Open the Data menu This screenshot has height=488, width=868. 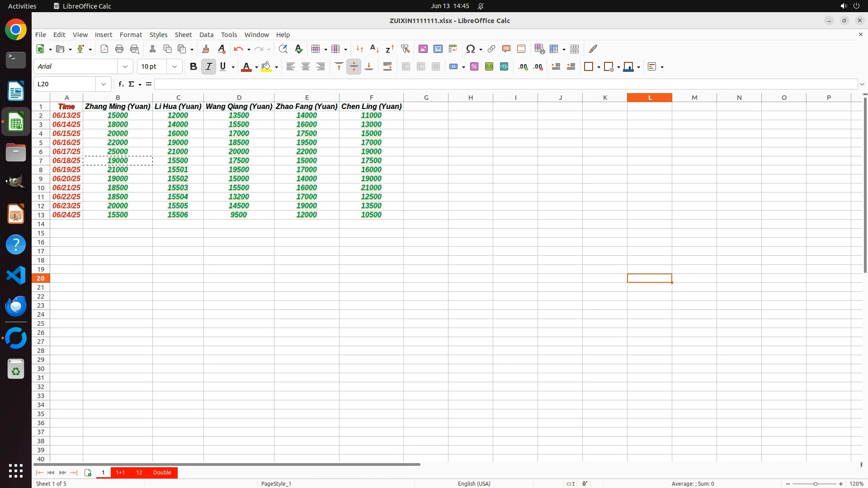click(206, 34)
